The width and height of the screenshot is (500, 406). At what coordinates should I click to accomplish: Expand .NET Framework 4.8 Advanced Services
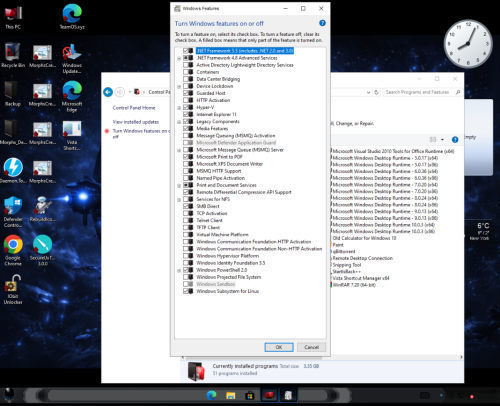coord(179,58)
